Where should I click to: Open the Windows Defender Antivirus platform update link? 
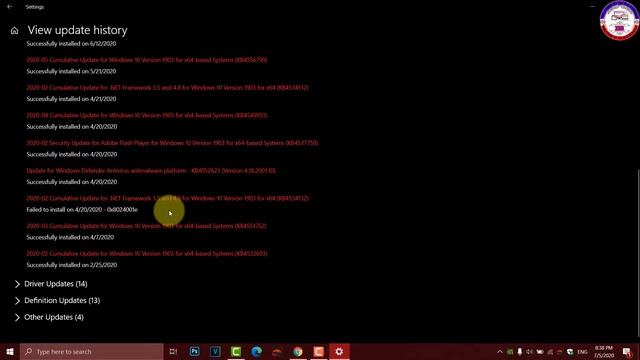pos(151,171)
